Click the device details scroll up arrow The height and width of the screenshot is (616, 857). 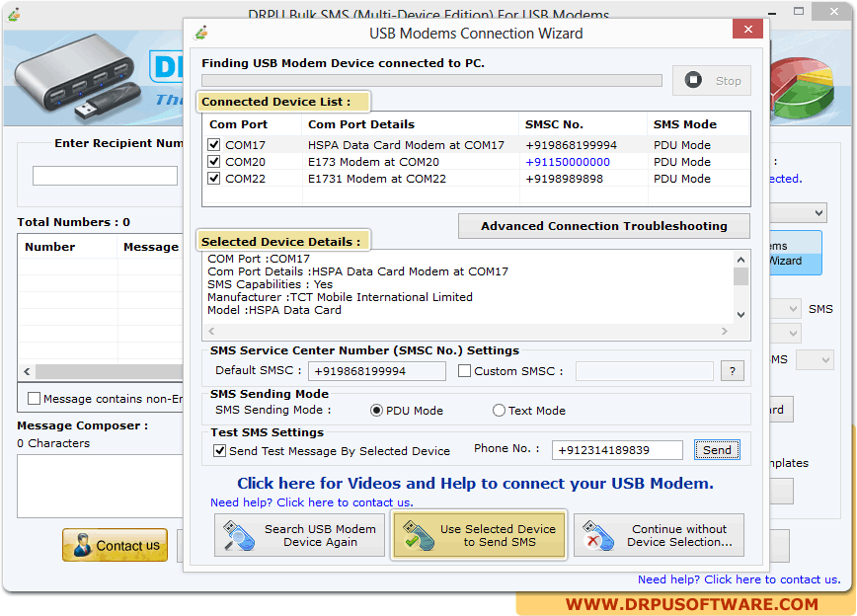point(740,260)
